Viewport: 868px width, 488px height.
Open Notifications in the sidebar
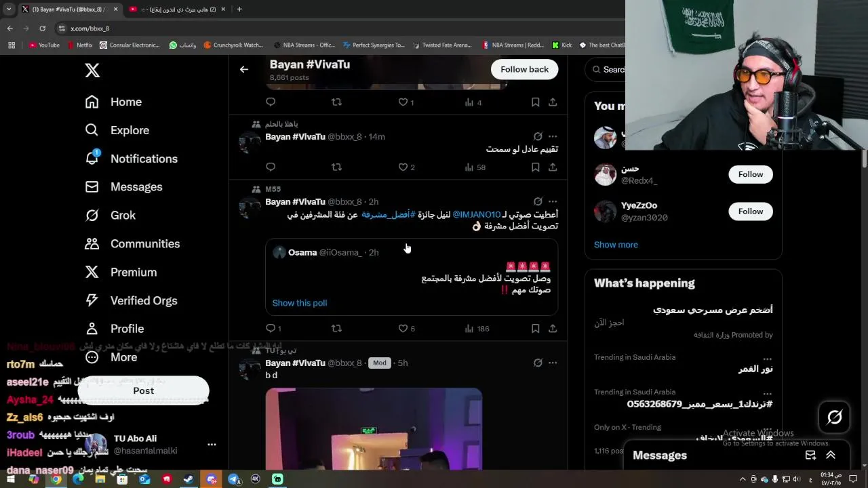[131, 159]
